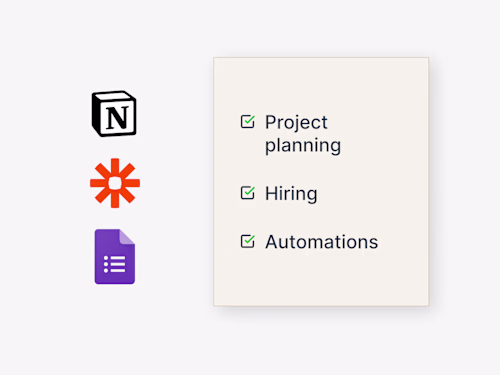Toggle the Automations checkbox

[x=247, y=241]
